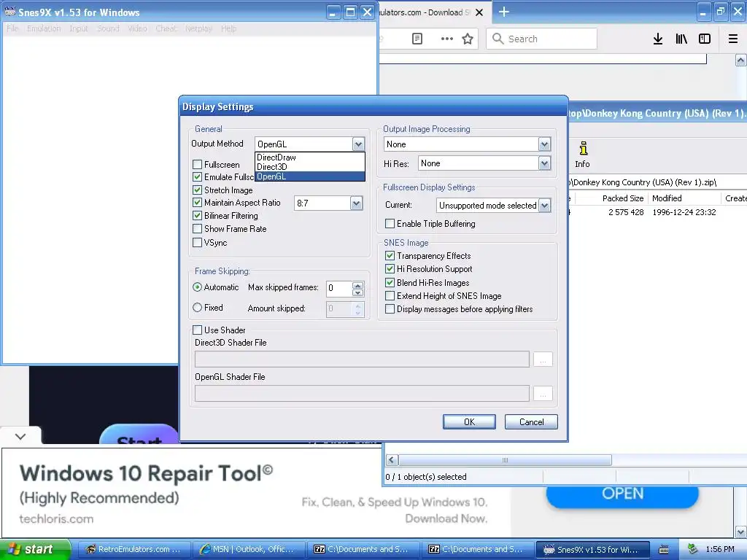Toggle reader view icon in Firefox
747x560 pixels.
point(417,39)
